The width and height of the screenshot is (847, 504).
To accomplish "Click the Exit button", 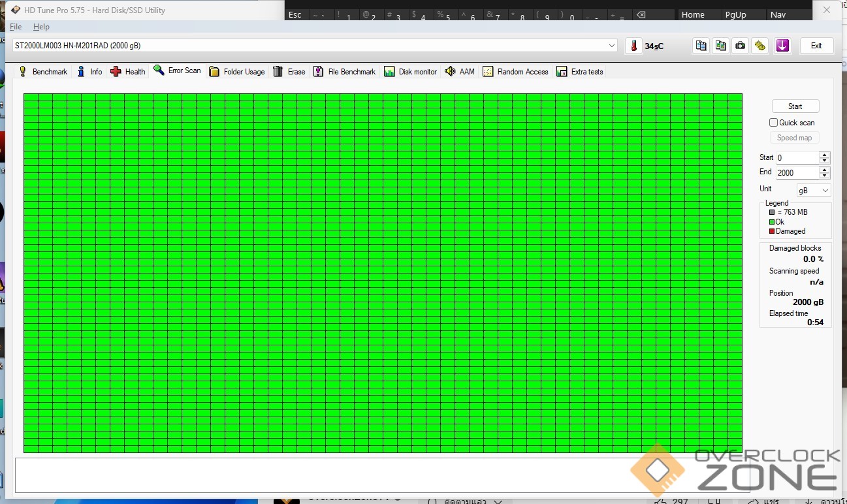I will tap(816, 46).
